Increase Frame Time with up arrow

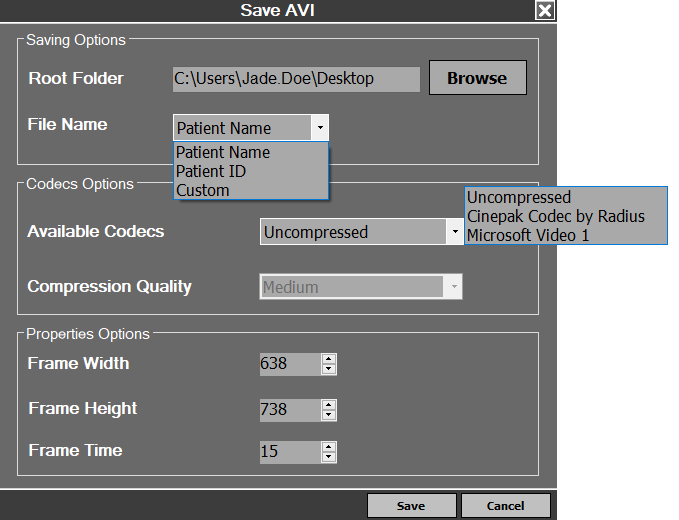click(x=328, y=446)
